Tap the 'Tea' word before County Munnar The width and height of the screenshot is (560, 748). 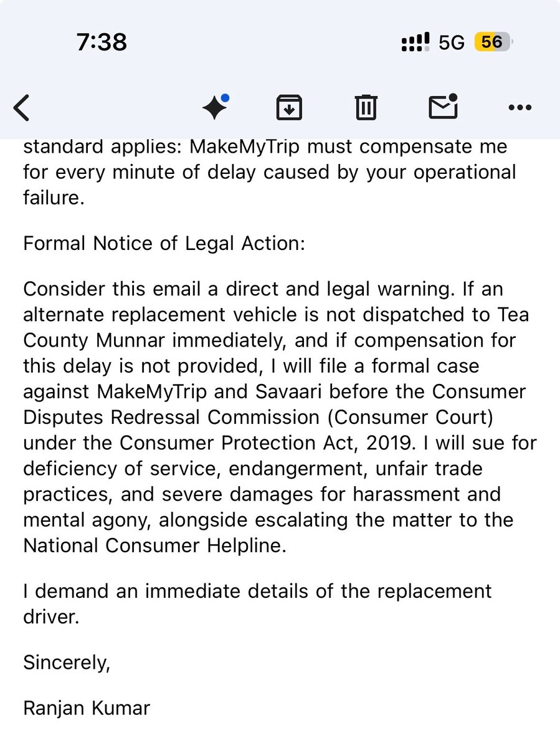515,315
